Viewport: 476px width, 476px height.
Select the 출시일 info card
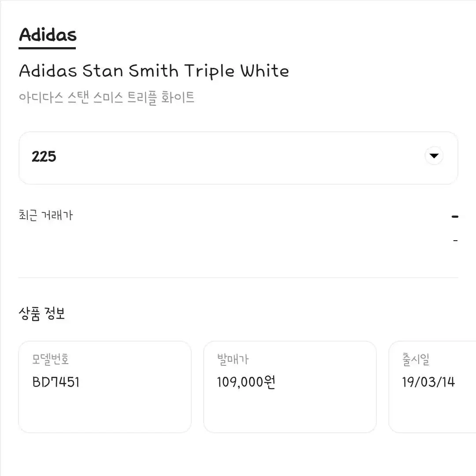(x=432, y=387)
